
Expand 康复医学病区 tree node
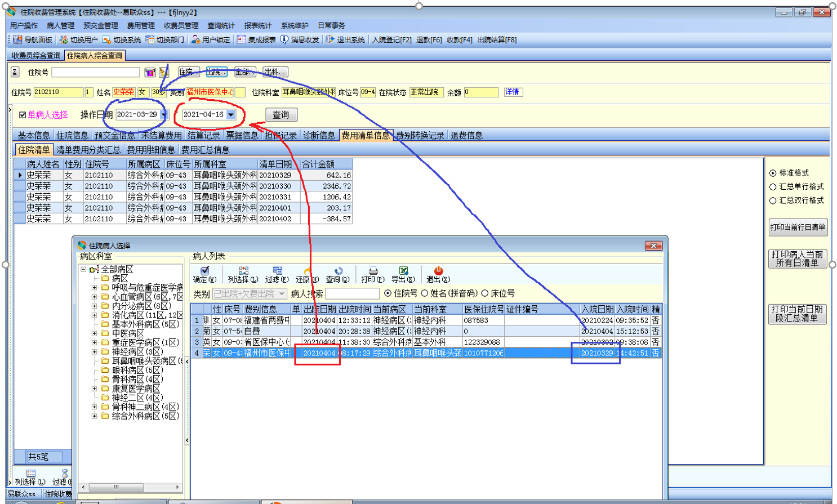tap(95, 389)
